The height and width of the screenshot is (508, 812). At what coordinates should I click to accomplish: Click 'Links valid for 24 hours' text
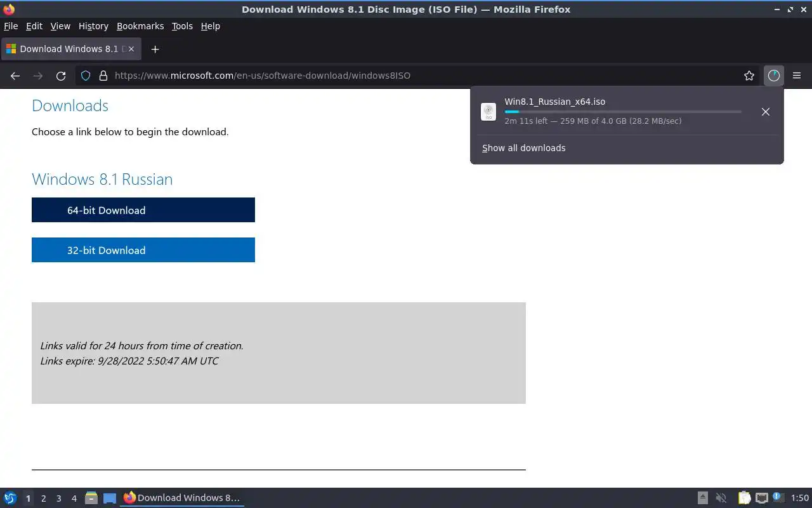141,345
